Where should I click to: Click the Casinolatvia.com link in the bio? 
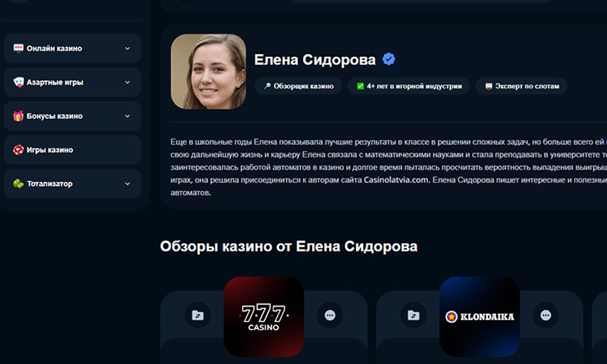396,180
